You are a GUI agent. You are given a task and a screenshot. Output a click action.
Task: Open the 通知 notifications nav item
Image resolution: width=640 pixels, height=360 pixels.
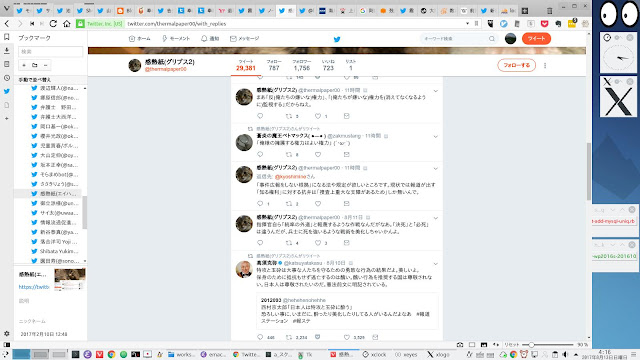(210, 38)
